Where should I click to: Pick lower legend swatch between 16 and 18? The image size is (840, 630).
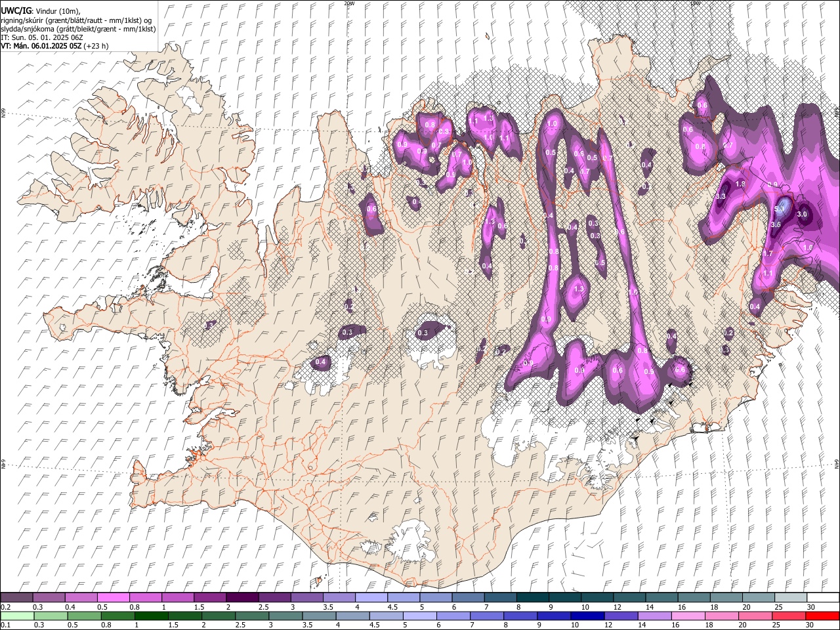pyautogui.click(x=688, y=616)
